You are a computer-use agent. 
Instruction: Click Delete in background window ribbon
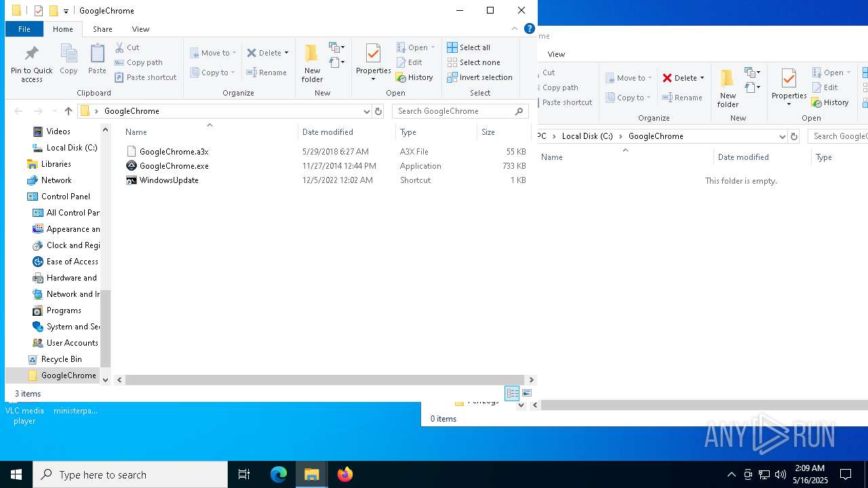(684, 78)
